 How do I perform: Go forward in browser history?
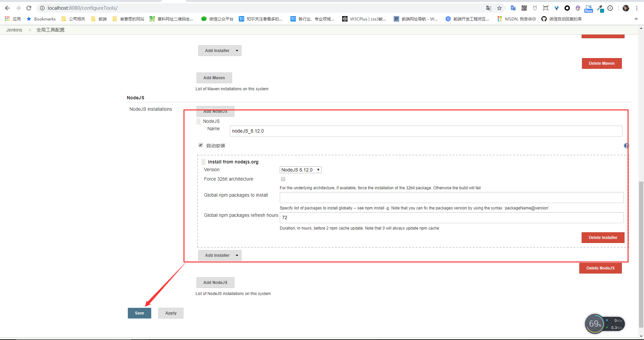(18, 8)
